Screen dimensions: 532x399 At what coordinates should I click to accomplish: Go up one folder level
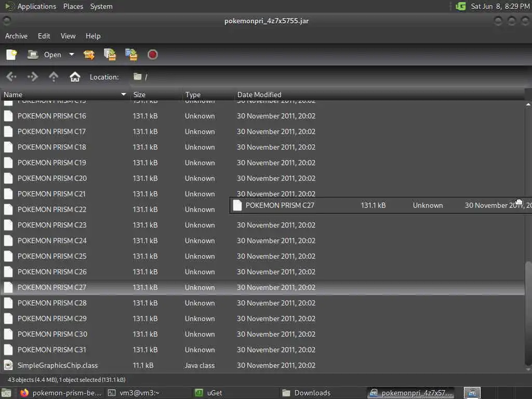pos(54,77)
